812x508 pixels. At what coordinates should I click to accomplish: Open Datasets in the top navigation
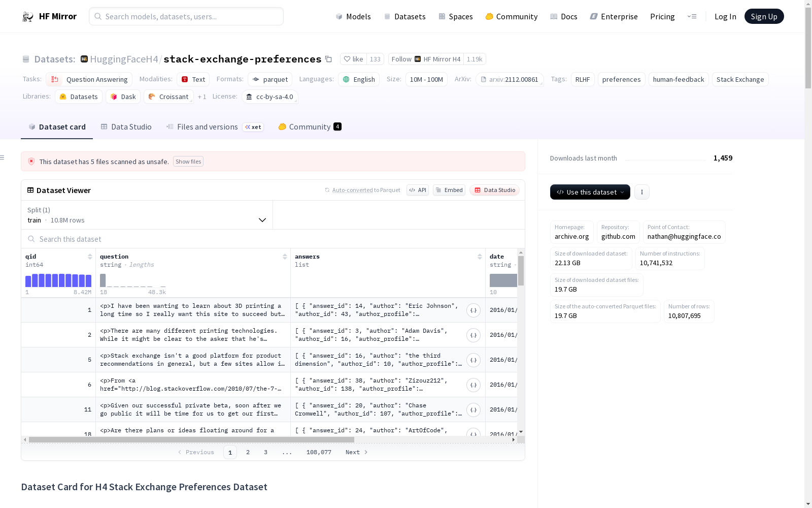pos(404,16)
